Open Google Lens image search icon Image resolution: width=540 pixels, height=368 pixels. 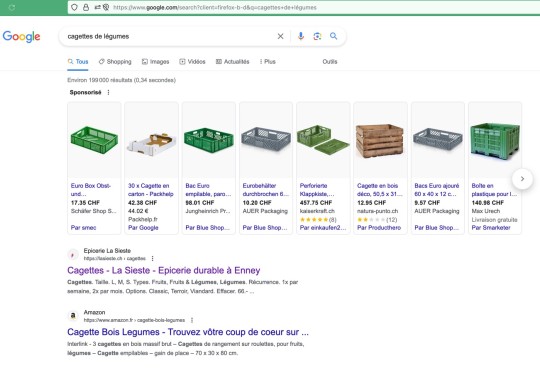click(x=317, y=36)
